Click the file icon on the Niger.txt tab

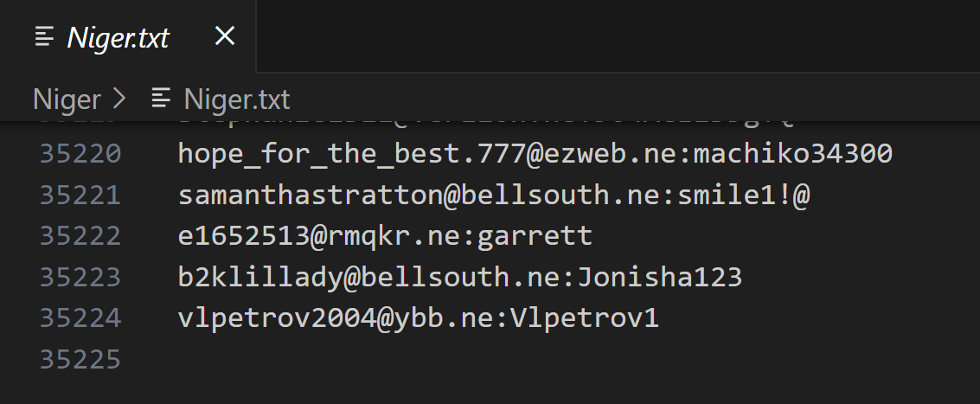point(44,36)
